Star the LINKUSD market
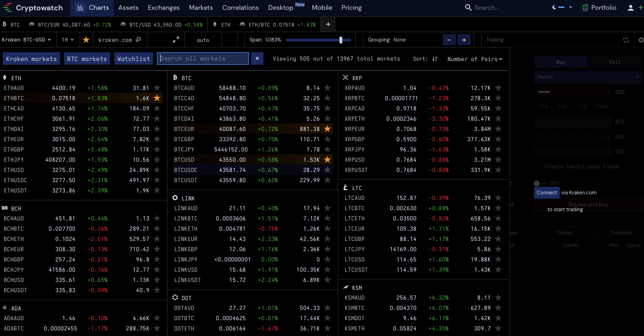Screen dimensions: 644x336 [327, 269]
